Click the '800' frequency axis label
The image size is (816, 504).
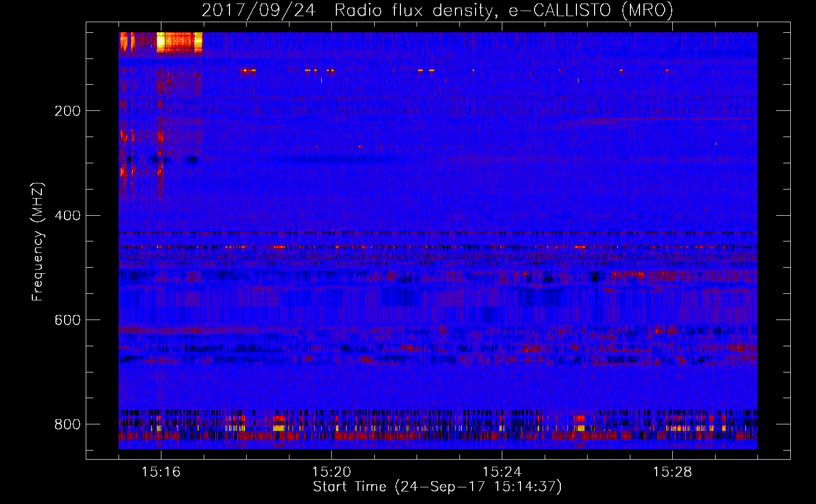tap(67, 424)
